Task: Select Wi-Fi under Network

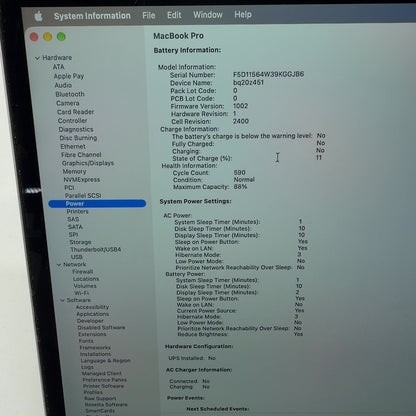Action: (81, 293)
